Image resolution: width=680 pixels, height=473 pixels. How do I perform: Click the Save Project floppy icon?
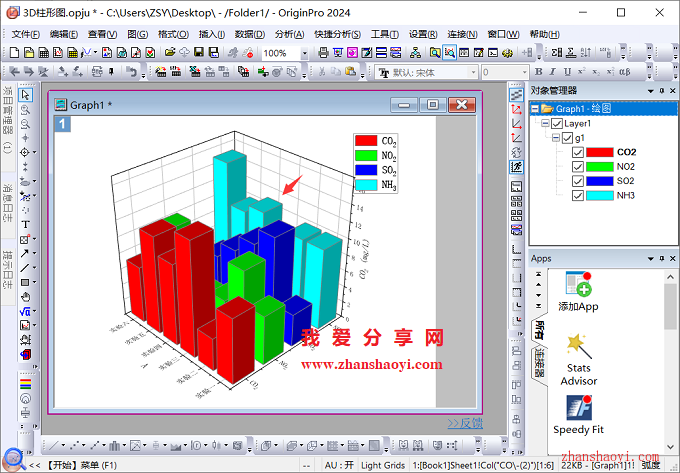coord(199,53)
